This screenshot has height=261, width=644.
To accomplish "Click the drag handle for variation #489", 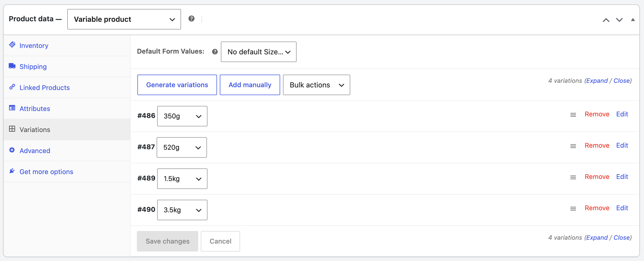I will 573,177.
